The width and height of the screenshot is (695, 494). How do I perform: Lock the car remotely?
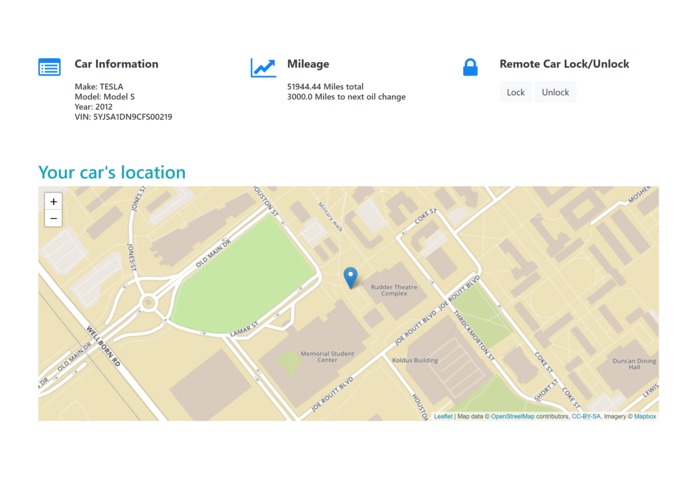point(515,92)
